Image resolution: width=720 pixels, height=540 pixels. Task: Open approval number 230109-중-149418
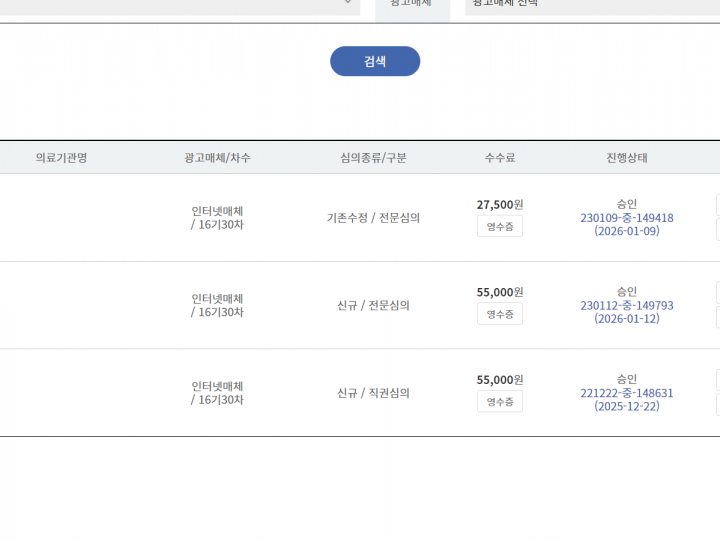(626, 218)
